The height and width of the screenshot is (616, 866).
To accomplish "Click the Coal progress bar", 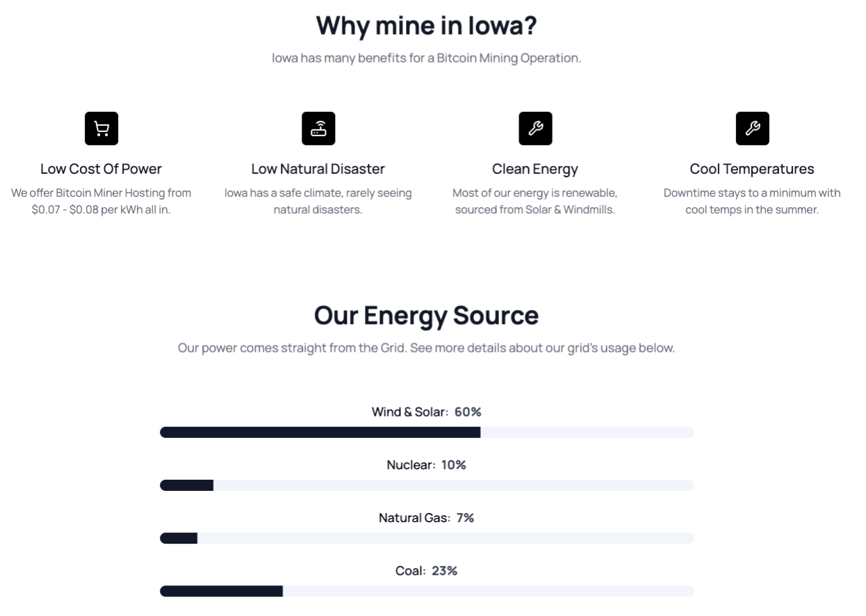I will click(427, 591).
